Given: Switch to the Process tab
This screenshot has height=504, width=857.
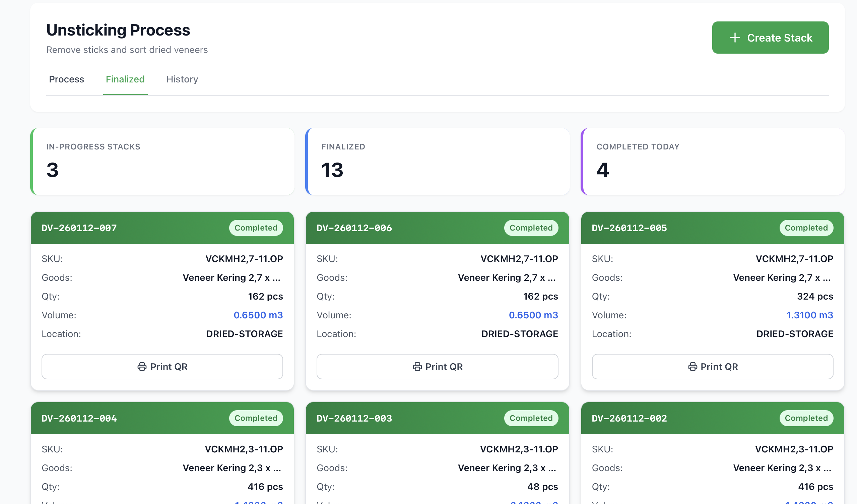Looking at the screenshot, I should point(66,79).
